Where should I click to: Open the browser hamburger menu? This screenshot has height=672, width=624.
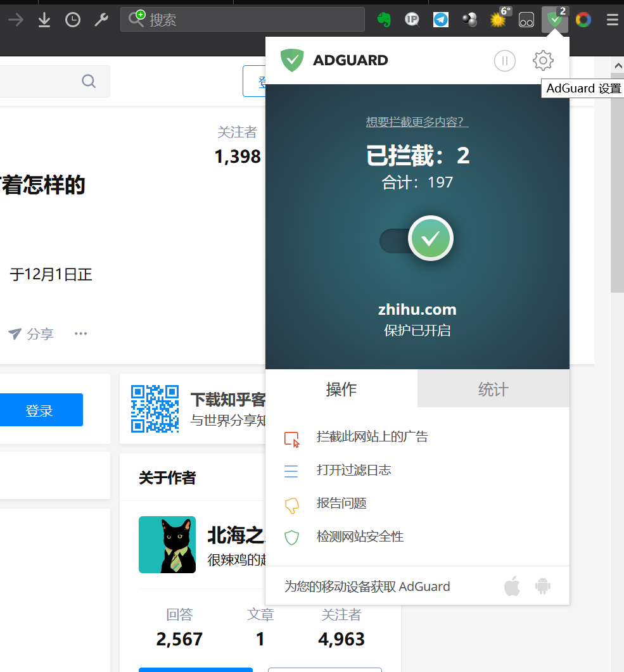coord(613,20)
